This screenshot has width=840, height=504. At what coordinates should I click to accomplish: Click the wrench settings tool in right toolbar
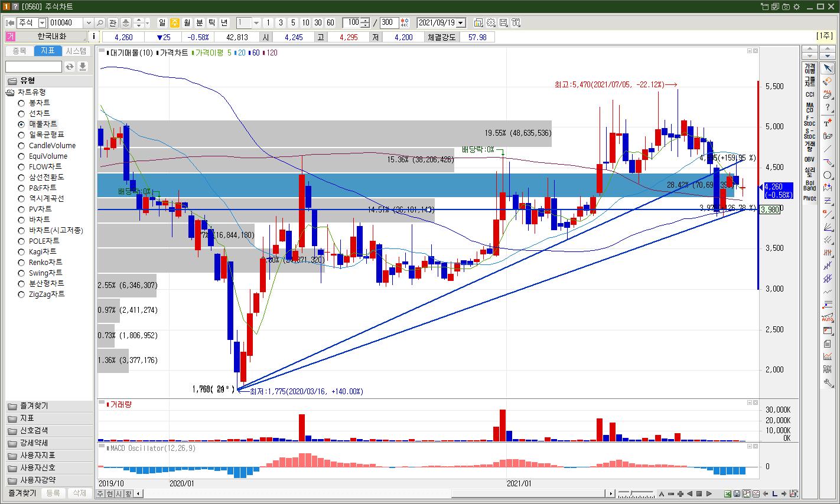click(x=828, y=383)
